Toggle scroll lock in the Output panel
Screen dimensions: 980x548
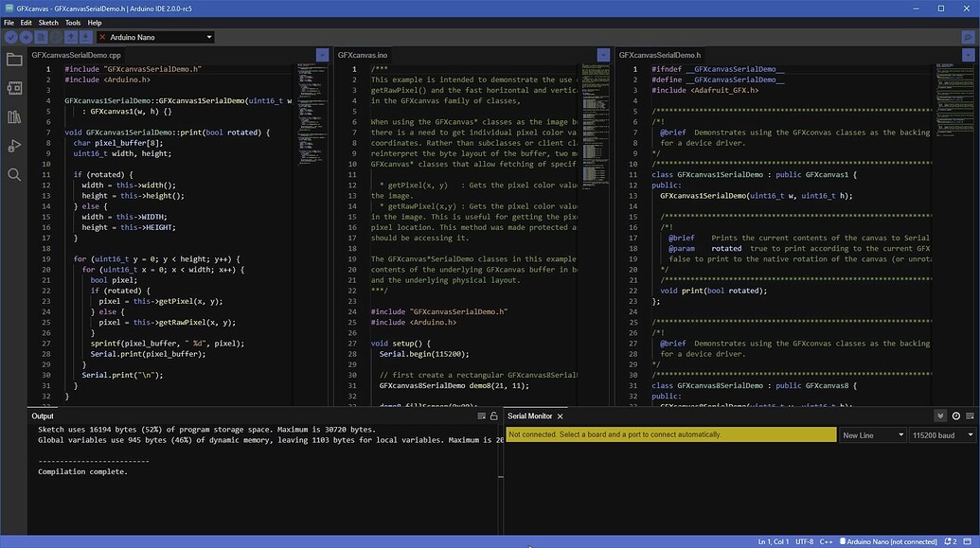pos(493,415)
